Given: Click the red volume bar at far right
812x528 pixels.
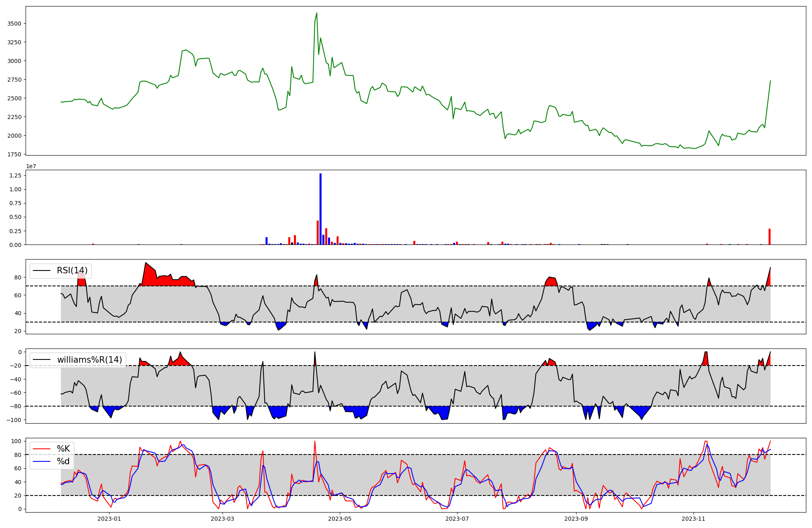Looking at the screenshot, I should pos(769,236).
